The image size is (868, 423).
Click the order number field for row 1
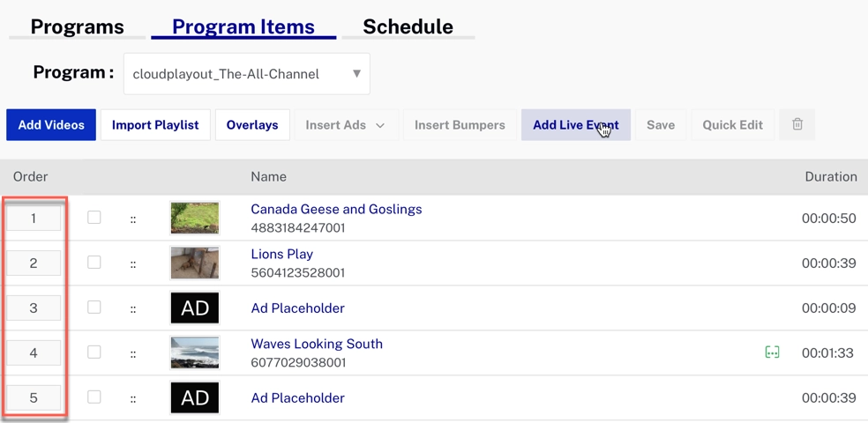pyautogui.click(x=34, y=218)
